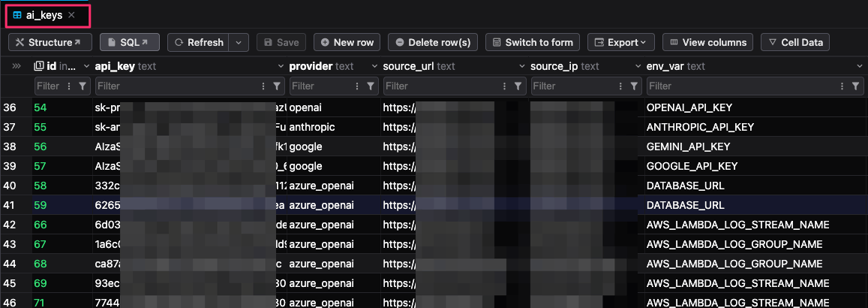Refresh the table data

pyautogui.click(x=200, y=42)
